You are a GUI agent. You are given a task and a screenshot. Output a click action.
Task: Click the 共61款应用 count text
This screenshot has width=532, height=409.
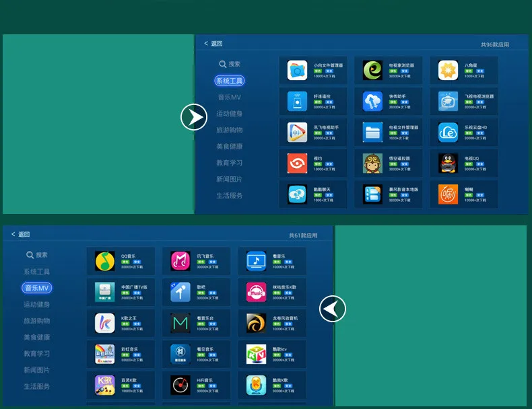(303, 235)
